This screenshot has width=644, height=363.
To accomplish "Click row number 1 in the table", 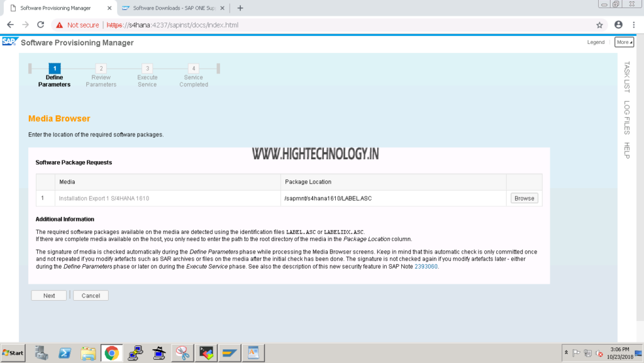I will click(x=42, y=198).
